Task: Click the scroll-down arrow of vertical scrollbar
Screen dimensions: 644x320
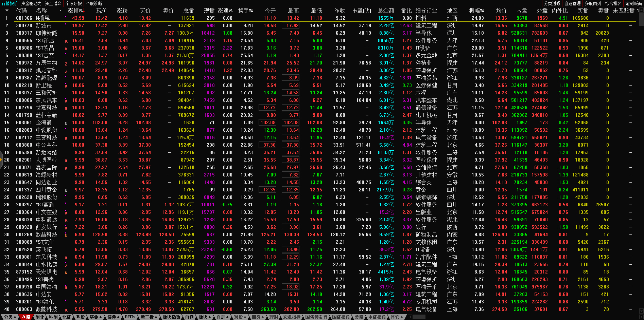Action: point(641,310)
